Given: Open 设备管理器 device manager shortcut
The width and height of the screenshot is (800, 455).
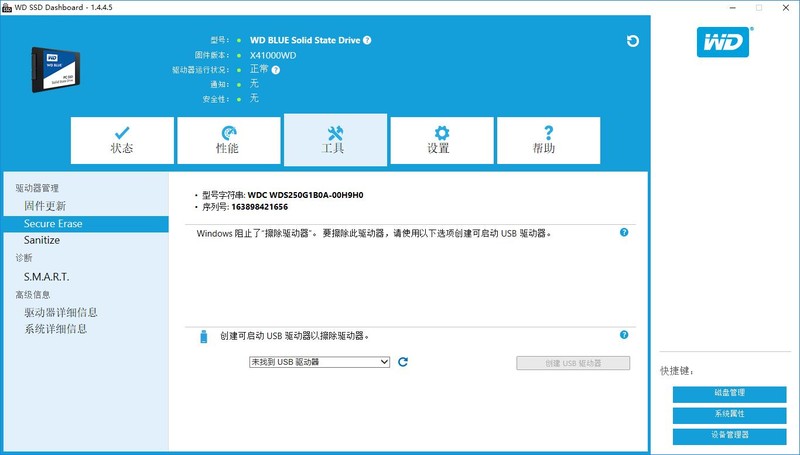Looking at the screenshot, I should click(730, 436).
